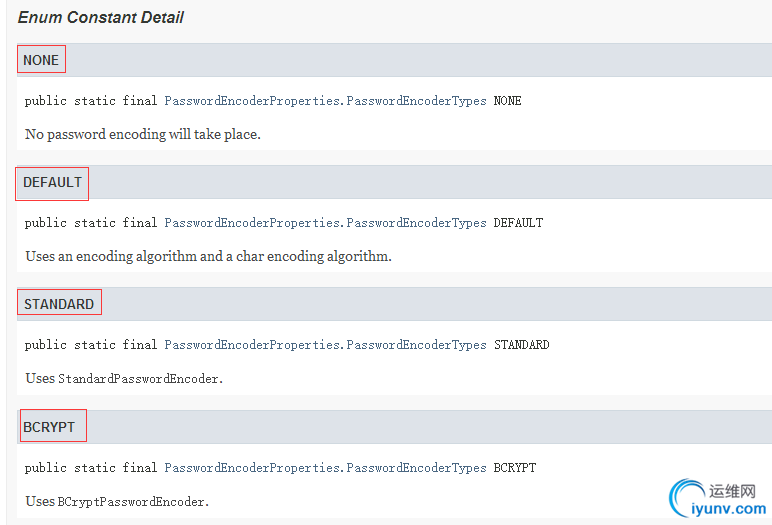Open PasswordEncoderTypes link in STANDARD declaration
The image size is (772, 525).
point(325,345)
